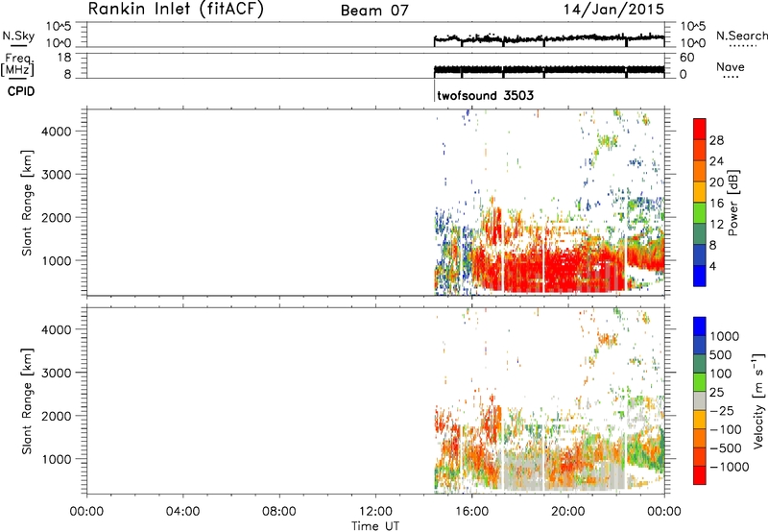
Task: Click the 'Time UT' axis title
Action: 375,526
